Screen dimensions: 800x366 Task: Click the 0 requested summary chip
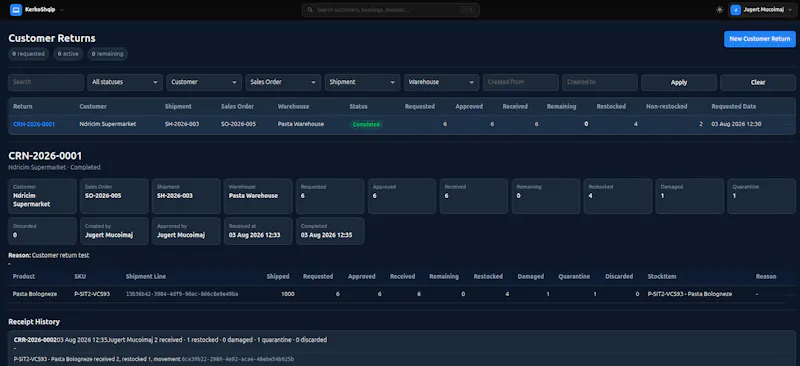[29, 54]
